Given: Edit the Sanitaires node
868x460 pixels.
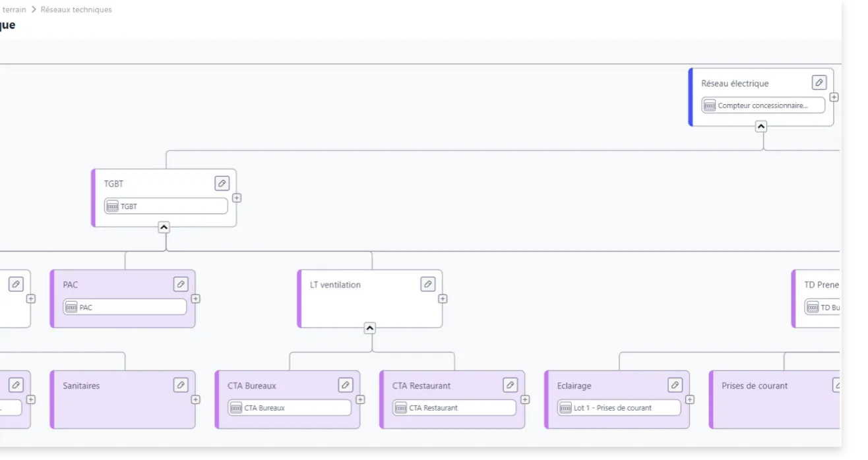Looking at the screenshot, I should point(181,385).
